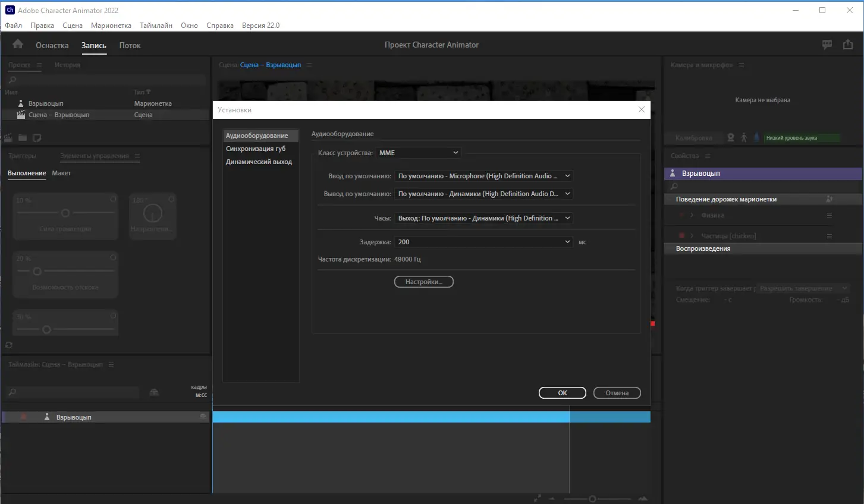
Task: Click the timeline zoom slider handle
Action: [x=592, y=499]
